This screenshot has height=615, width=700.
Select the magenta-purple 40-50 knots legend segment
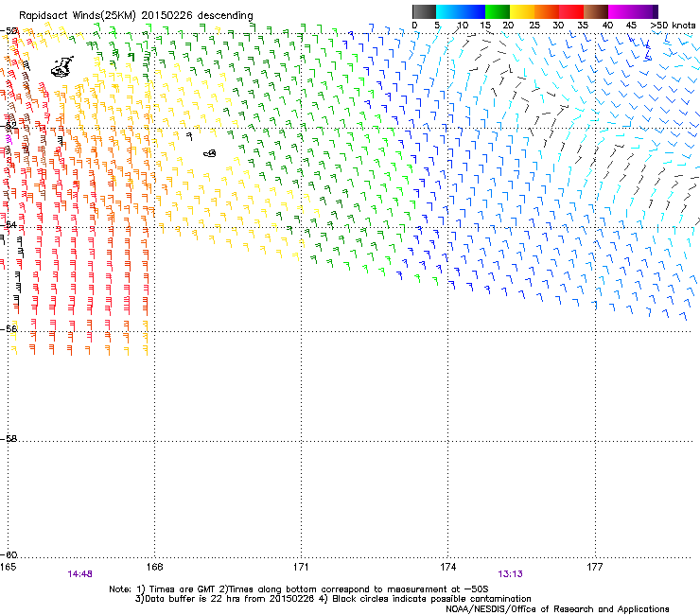[x=633, y=11]
